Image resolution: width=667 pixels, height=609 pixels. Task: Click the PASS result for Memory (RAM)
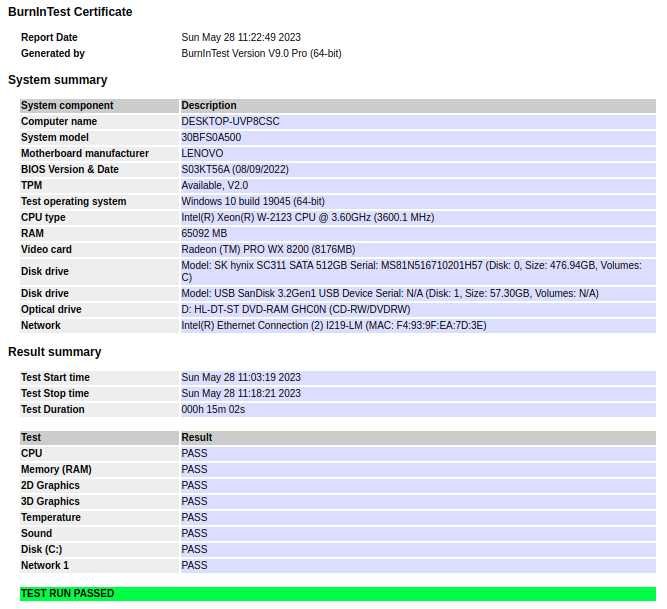click(x=194, y=470)
